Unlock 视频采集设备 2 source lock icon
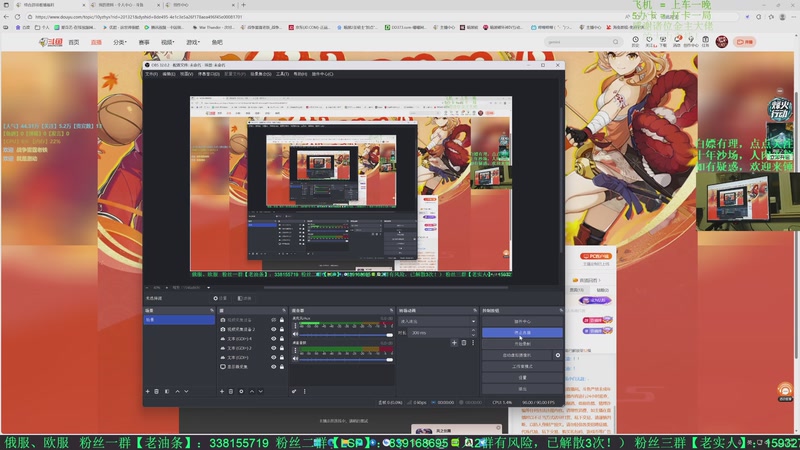The image size is (800, 450). pos(282,329)
